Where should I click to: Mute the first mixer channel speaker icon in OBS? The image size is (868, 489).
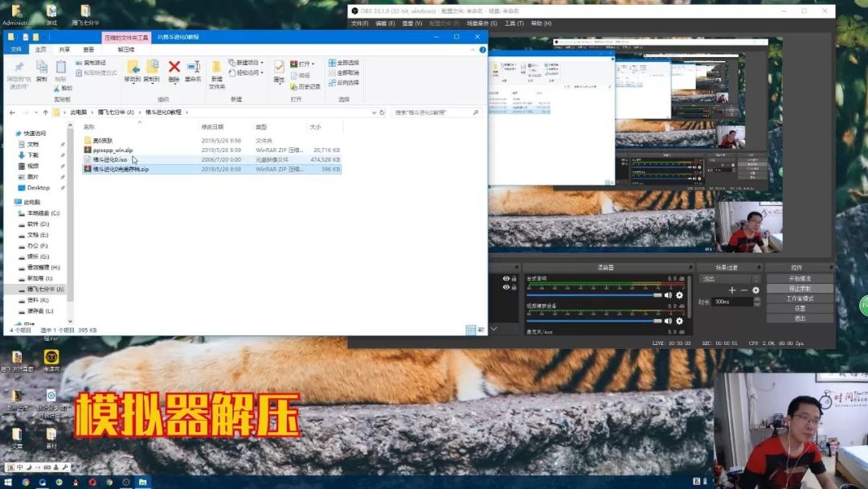[x=668, y=295]
